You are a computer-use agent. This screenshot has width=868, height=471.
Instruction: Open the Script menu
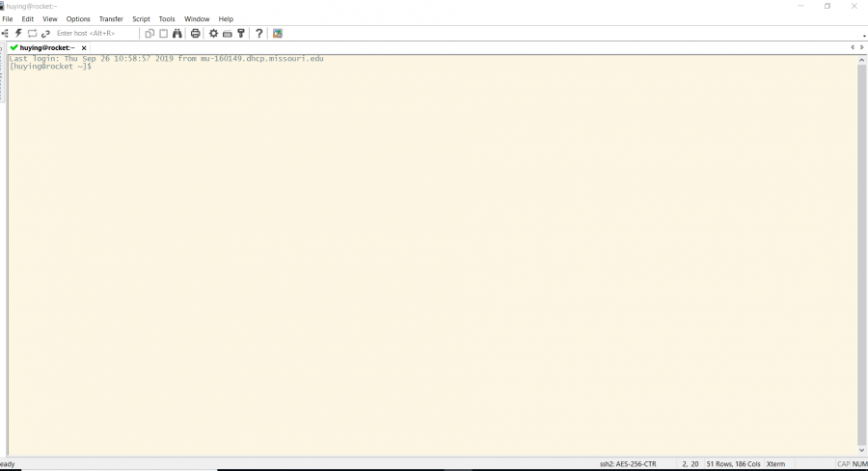(141, 19)
